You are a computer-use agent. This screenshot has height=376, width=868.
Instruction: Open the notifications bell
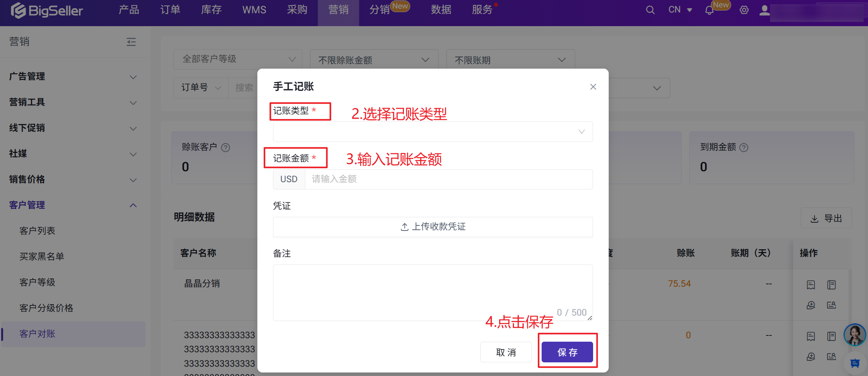click(x=709, y=10)
